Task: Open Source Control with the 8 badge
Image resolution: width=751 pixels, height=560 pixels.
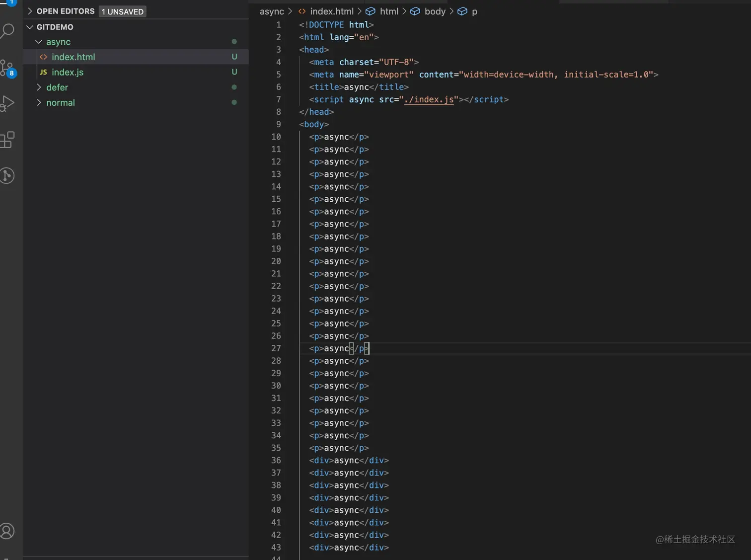Action: 8,69
